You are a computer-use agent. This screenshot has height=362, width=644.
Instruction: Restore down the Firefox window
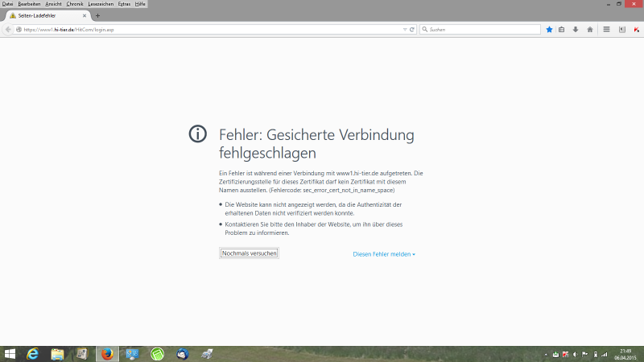pyautogui.click(x=619, y=4)
